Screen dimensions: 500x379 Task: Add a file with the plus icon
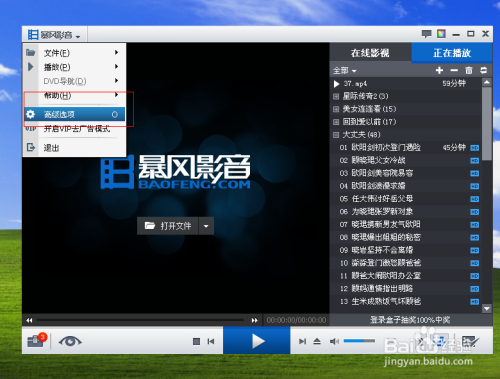(x=439, y=70)
